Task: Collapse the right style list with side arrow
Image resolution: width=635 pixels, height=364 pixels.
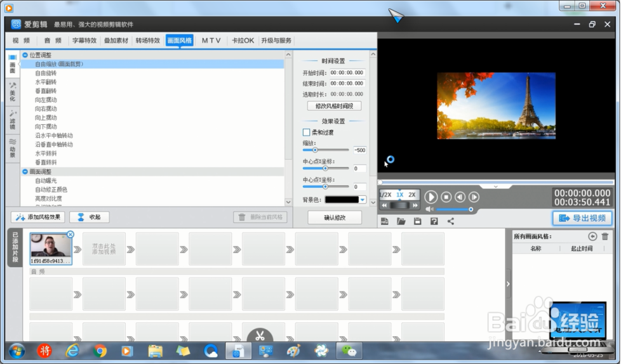Action: click(508, 284)
